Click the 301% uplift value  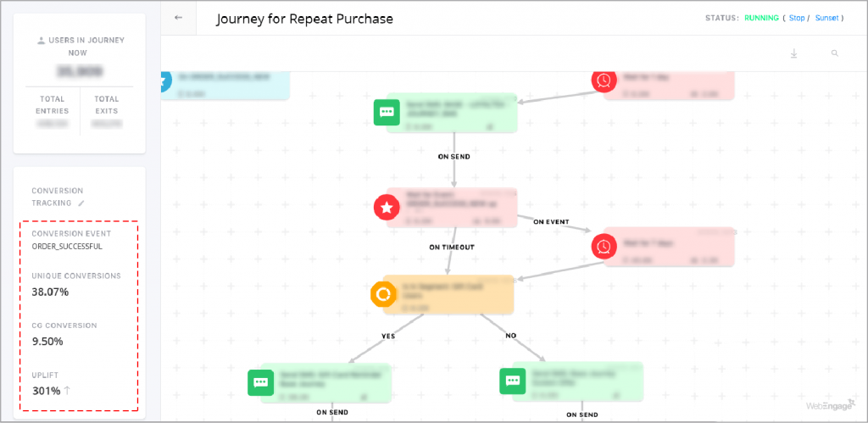coord(46,391)
